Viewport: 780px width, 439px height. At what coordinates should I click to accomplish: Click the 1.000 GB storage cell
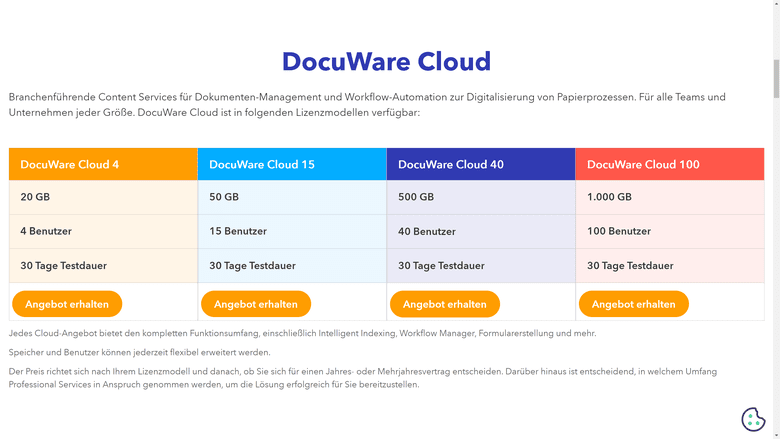[670, 197]
